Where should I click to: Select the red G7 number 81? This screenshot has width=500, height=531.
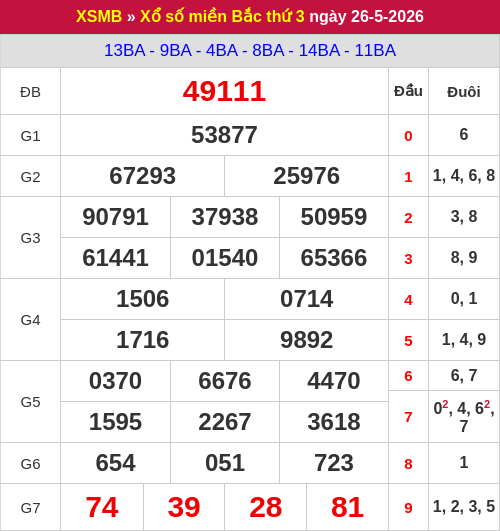tap(348, 507)
